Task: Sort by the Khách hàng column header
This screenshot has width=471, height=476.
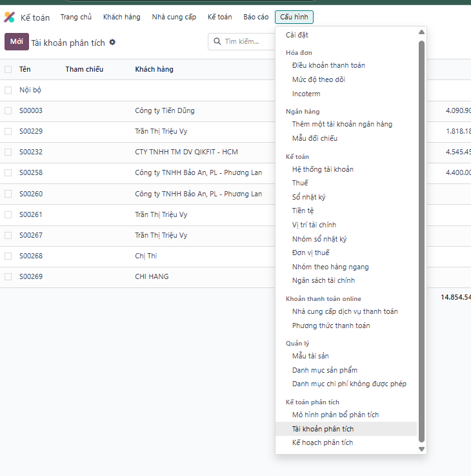Action: (x=154, y=69)
